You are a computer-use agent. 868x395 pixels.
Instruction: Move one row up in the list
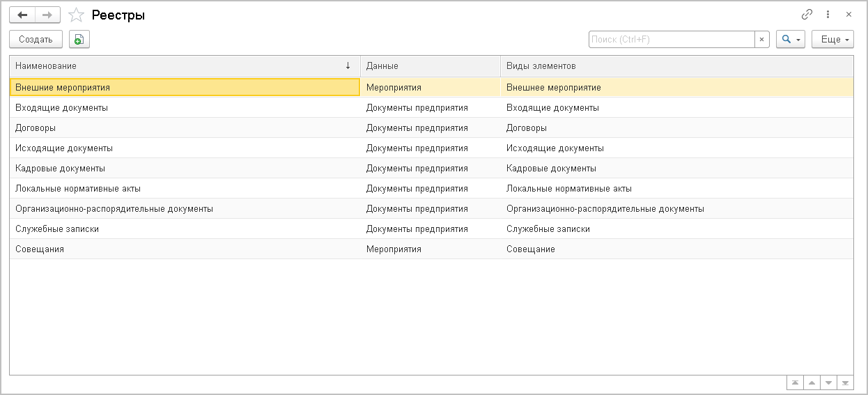tap(812, 383)
